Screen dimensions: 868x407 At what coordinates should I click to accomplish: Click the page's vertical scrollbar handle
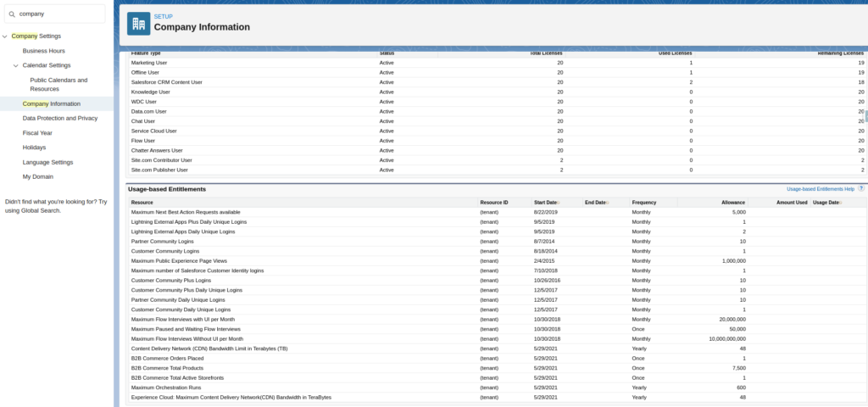click(x=865, y=116)
